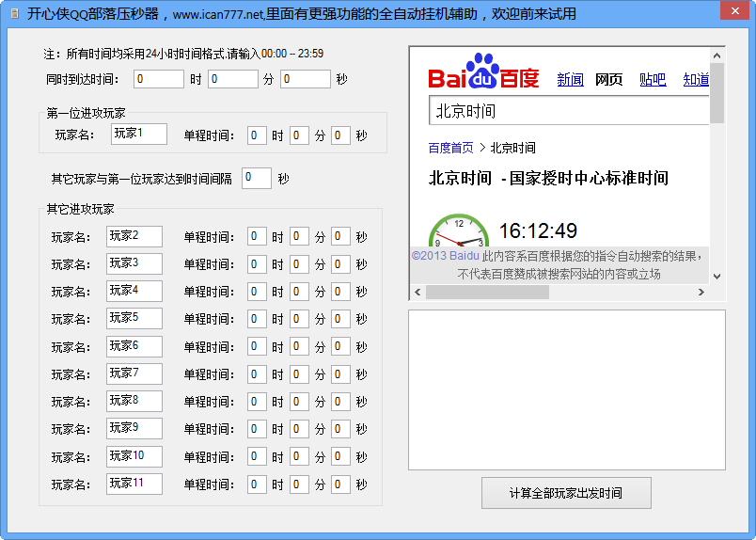The image size is (756, 540).
Task: Click the app icon in the title bar
Action: click(14, 14)
